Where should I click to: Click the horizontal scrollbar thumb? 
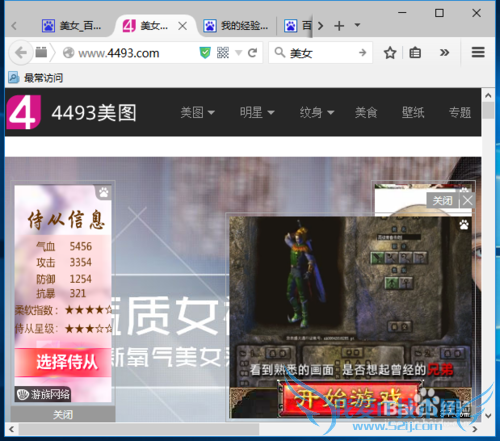tap(139, 429)
